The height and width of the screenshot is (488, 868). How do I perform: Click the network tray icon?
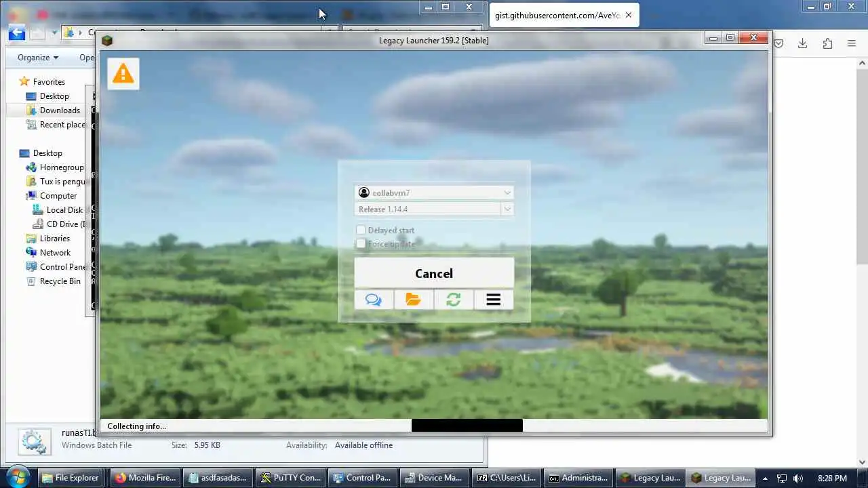point(782,479)
